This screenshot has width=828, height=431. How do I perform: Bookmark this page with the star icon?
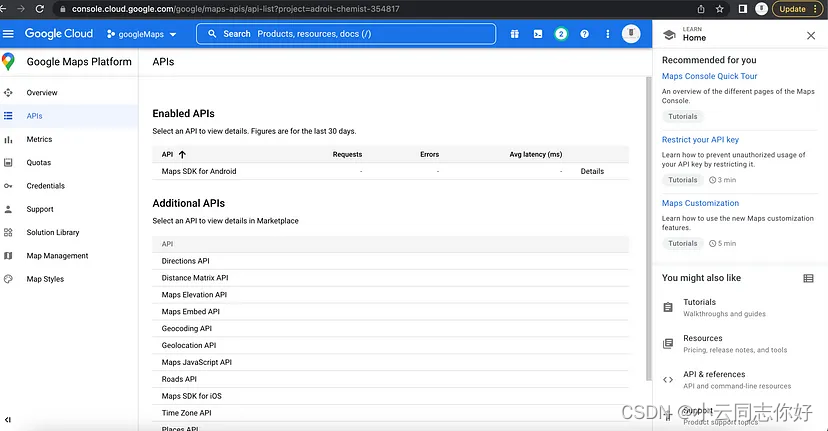pyautogui.click(x=719, y=9)
